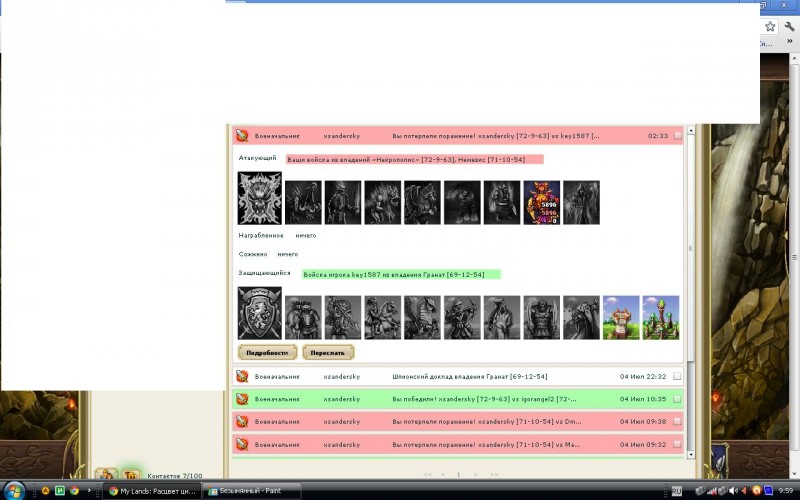Go to the previous page with <
The width and height of the screenshot is (800, 500).
tap(443, 474)
